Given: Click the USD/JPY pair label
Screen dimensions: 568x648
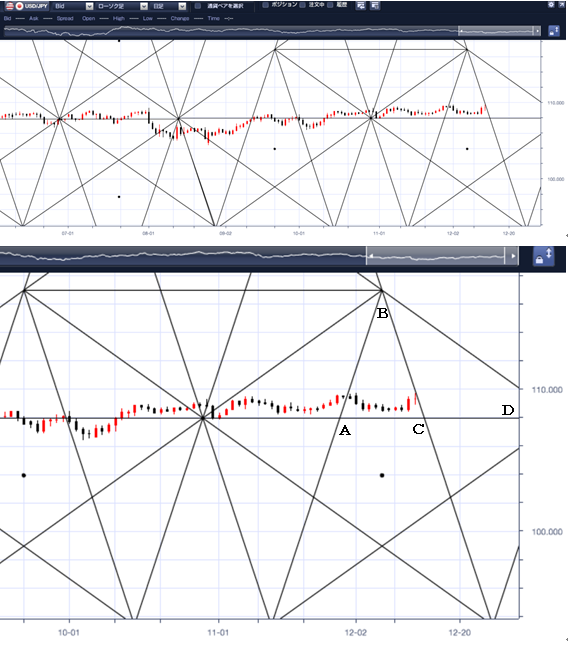Looking at the screenshot, I should coord(36,6).
